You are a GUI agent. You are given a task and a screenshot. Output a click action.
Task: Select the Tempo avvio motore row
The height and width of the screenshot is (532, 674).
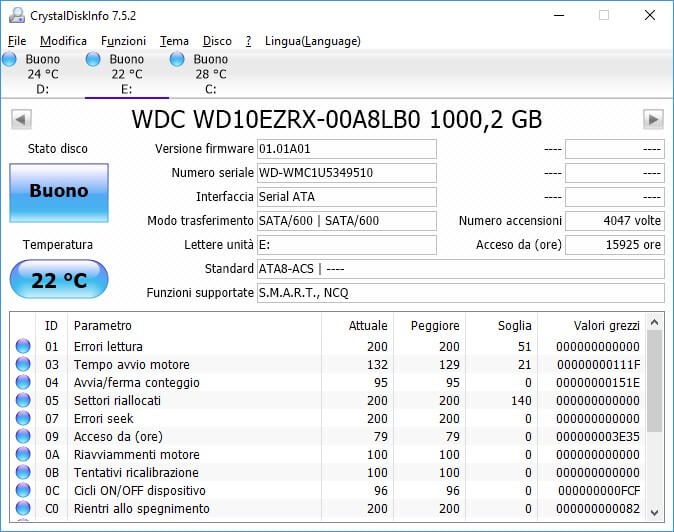tap(328, 364)
